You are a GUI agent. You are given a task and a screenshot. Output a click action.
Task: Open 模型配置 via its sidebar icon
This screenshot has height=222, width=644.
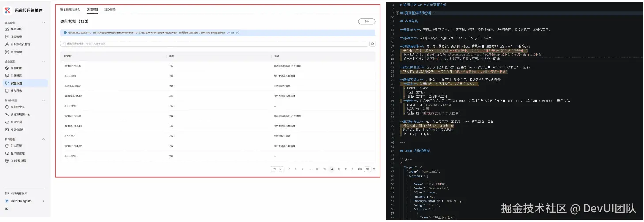pyautogui.click(x=7, y=68)
